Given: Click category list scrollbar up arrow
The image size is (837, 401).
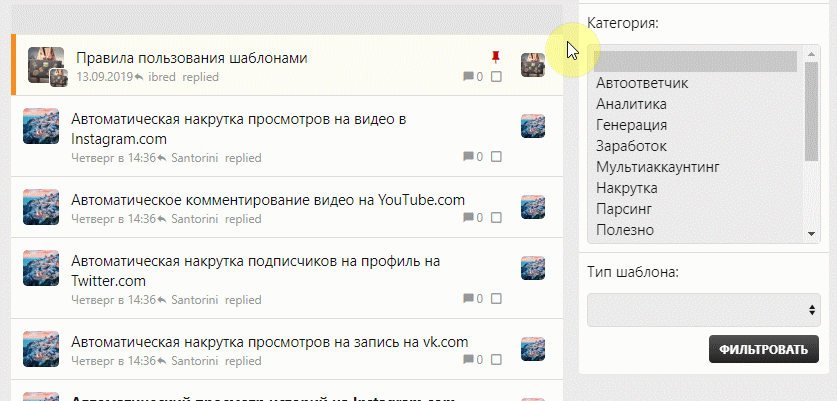Looking at the screenshot, I should coord(811,53).
